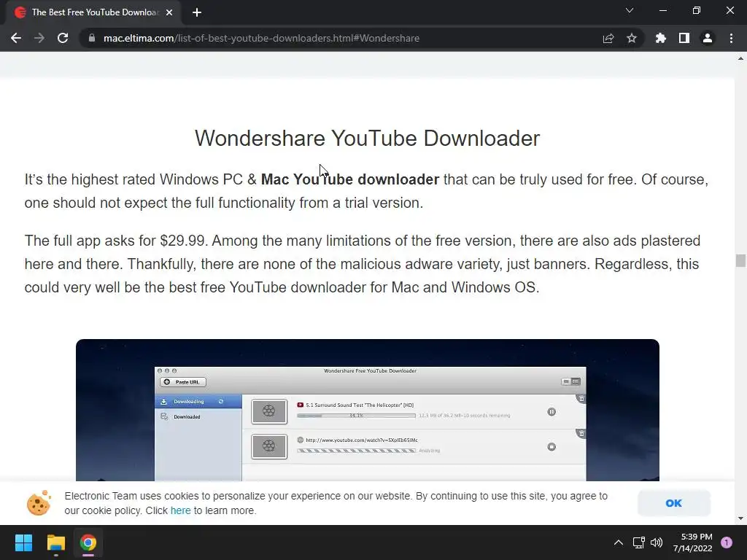Open the browser side panel
The image size is (747, 560).
[x=684, y=38]
